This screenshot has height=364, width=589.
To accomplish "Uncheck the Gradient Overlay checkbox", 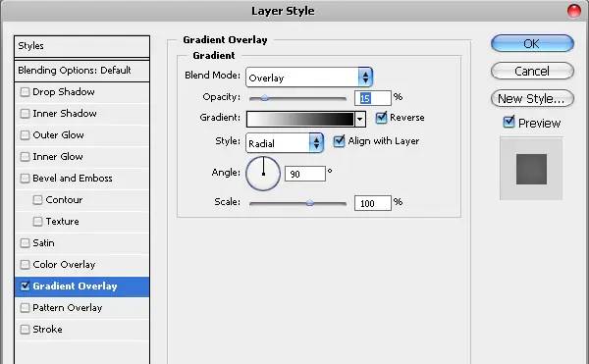I will tap(25, 286).
